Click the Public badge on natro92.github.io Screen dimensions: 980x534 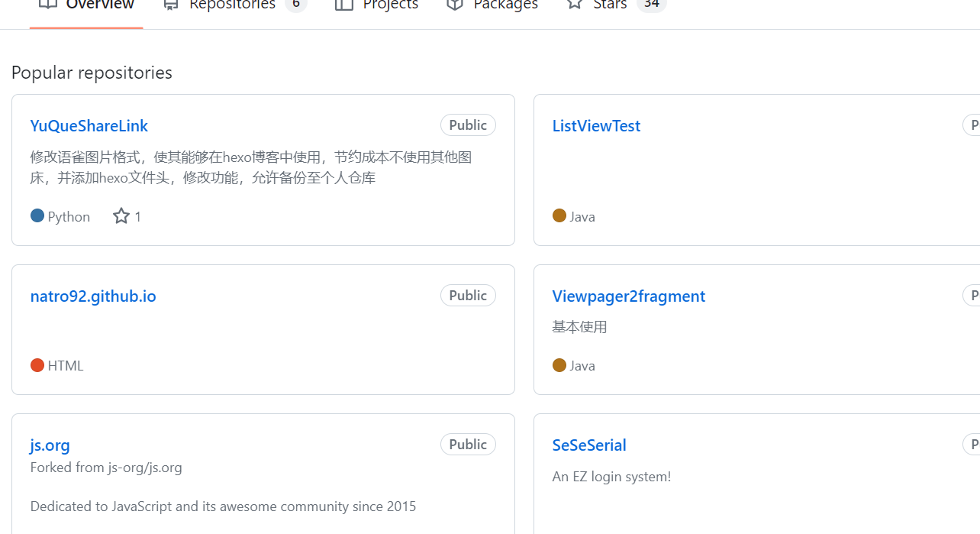(468, 296)
